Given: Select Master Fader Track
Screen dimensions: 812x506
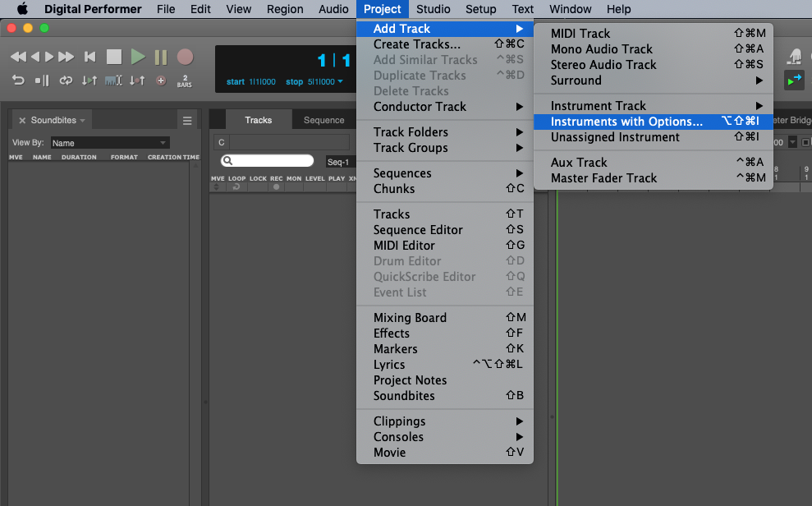Looking at the screenshot, I should (654, 177).
